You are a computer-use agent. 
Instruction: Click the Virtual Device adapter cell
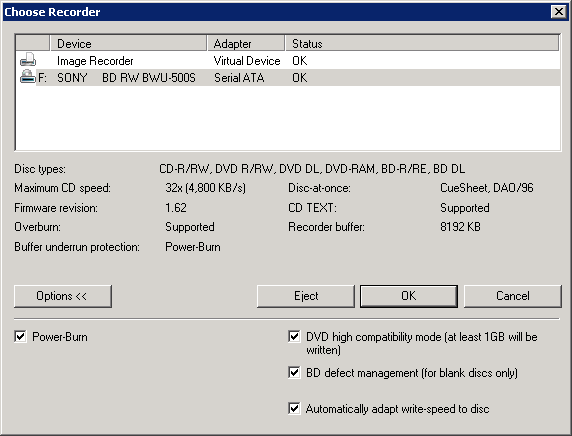click(247, 61)
